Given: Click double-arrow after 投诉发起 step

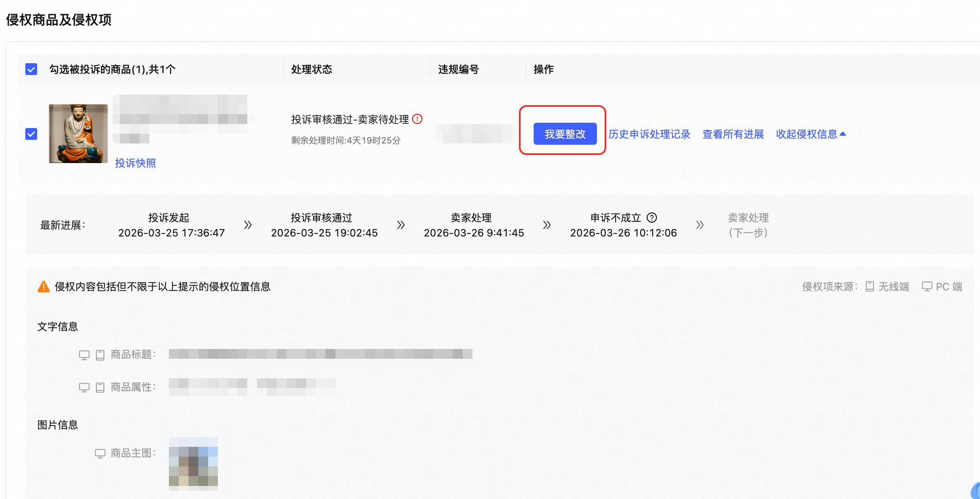Looking at the screenshot, I should point(248,225).
